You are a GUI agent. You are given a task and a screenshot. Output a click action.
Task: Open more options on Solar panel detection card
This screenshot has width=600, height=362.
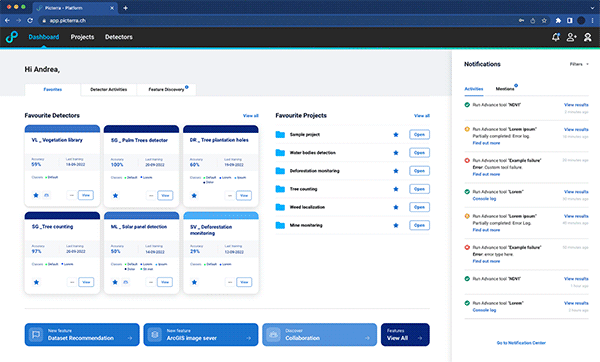151,282
